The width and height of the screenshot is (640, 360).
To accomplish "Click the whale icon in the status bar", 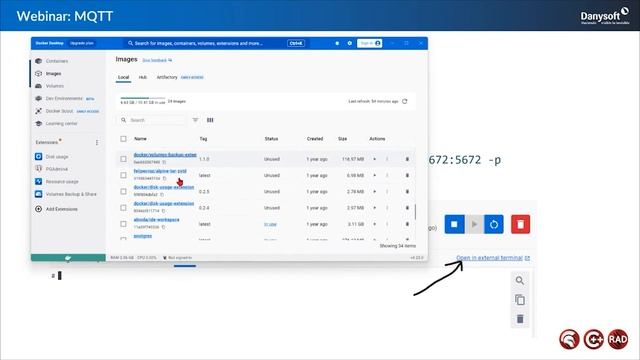I will tap(68, 258).
